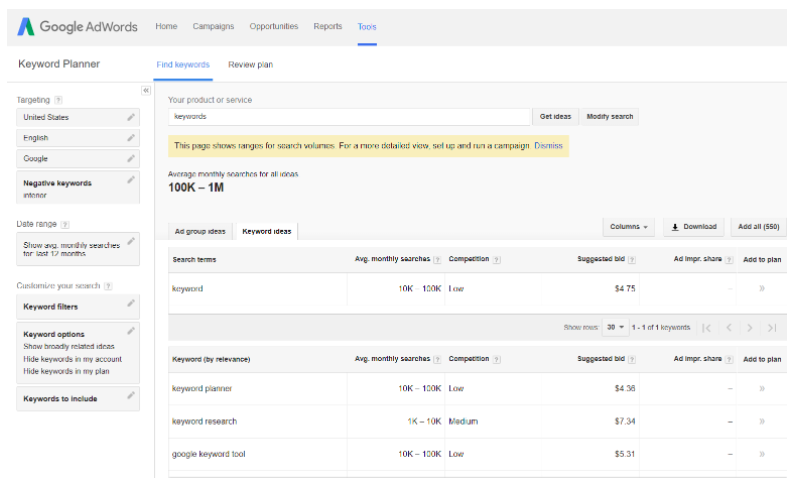The height and width of the screenshot is (489, 798).
Task: Click the $5.31 suggested bid value
Action: pos(624,454)
